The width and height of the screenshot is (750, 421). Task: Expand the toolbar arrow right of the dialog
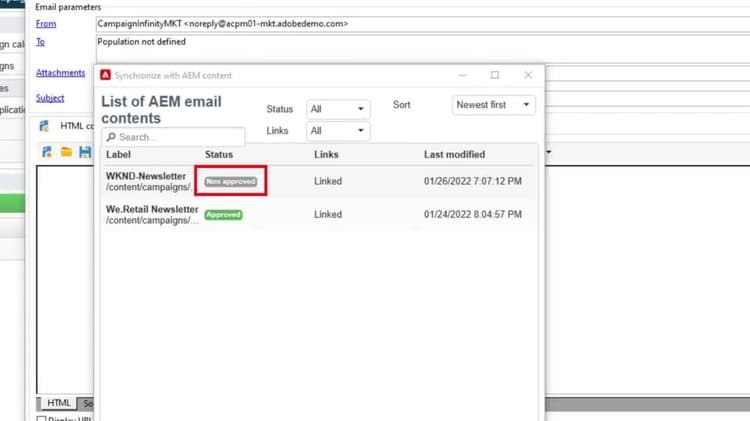coord(549,152)
